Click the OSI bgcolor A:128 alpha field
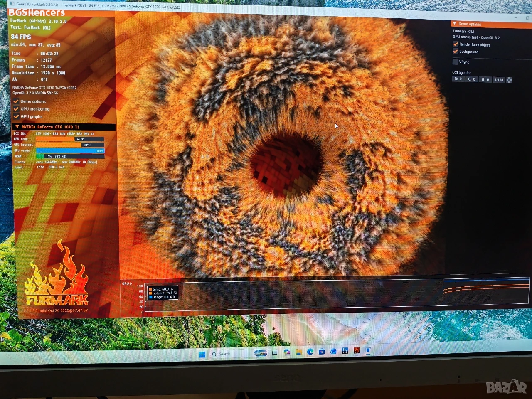This screenshot has height=399, width=532. pyautogui.click(x=499, y=80)
